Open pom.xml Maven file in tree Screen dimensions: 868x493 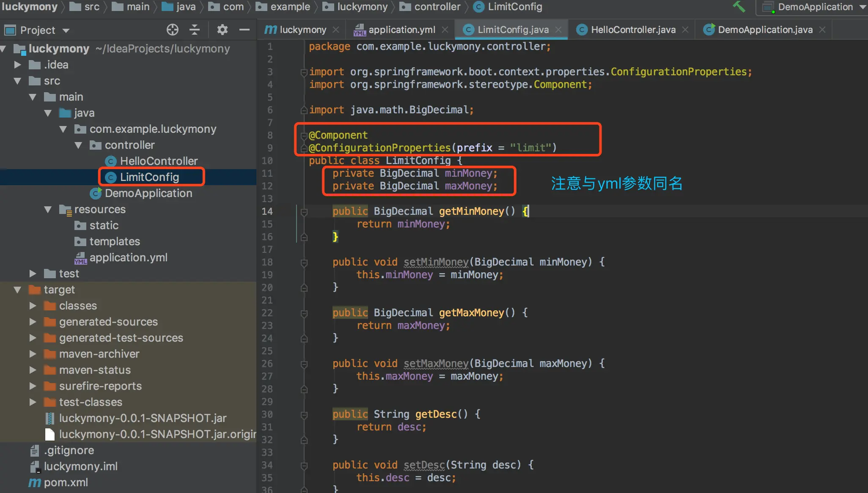tap(66, 482)
